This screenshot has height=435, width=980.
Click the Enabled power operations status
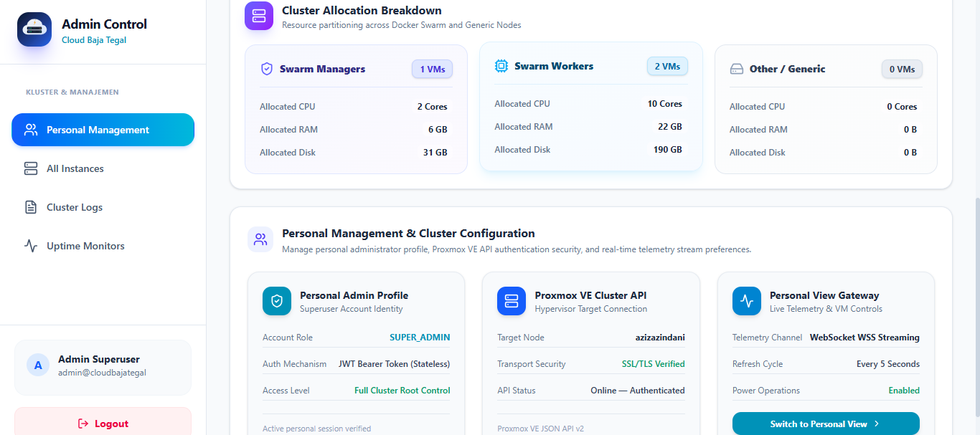(904, 391)
